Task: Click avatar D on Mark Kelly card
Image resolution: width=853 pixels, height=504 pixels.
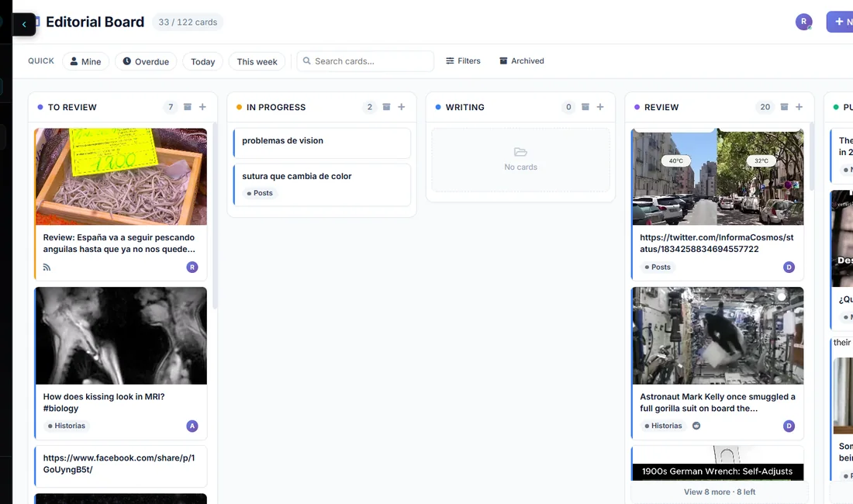Action: click(789, 426)
